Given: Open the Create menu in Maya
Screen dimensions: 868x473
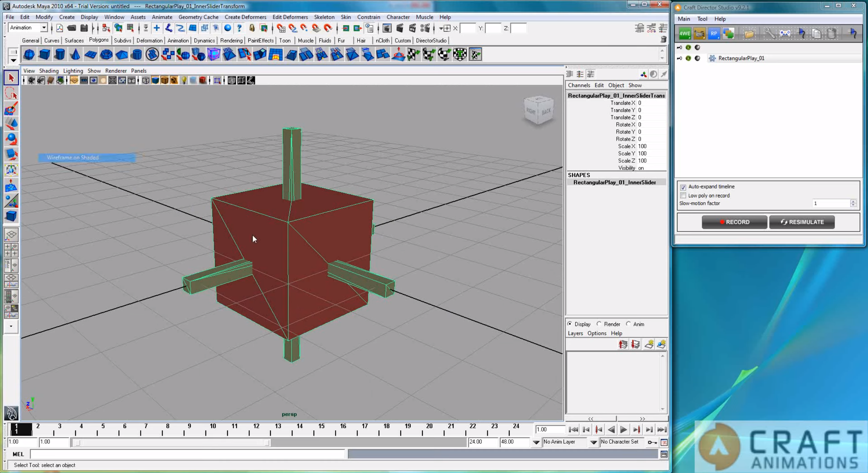Looking at the screenshot, I should point(67,17).
